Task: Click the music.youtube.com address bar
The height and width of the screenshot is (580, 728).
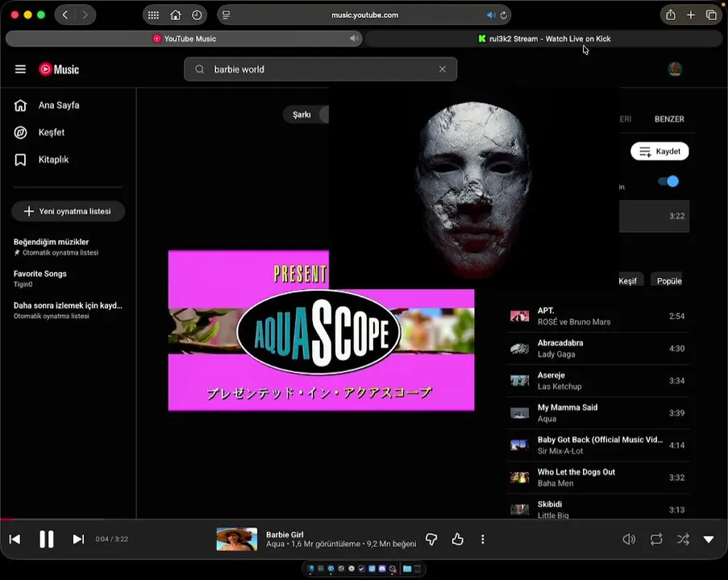Action: pos(364,14)
